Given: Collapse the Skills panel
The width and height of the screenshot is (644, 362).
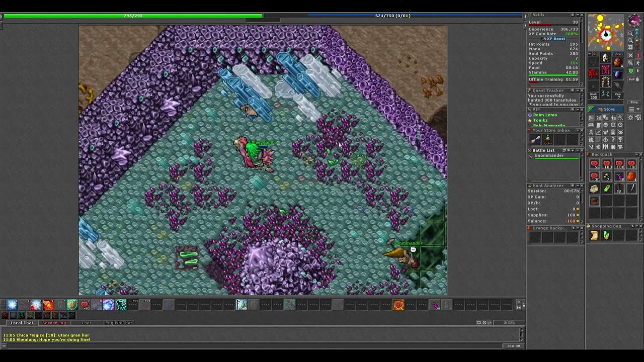Looking at the screenshot, I should (578, 15).
